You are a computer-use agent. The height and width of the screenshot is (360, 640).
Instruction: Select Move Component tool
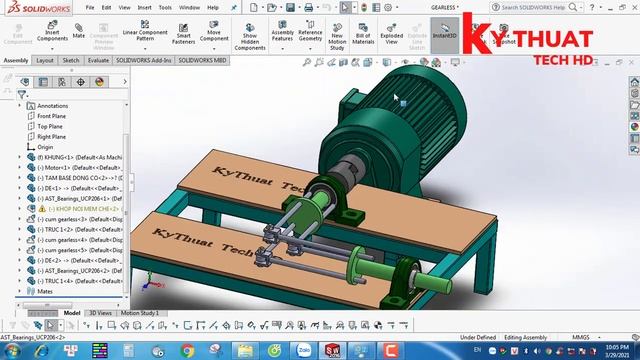214,31
